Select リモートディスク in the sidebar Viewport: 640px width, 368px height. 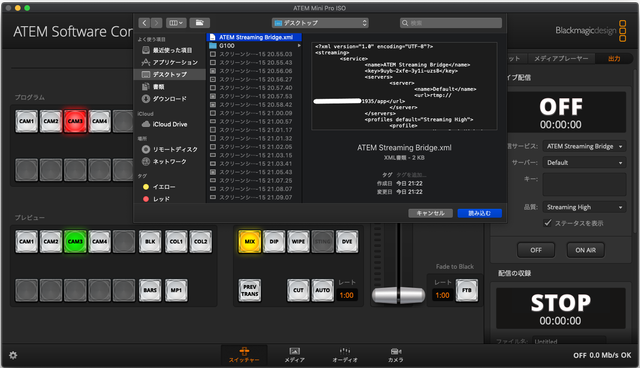pyautogui.click(x=169, y=149)
